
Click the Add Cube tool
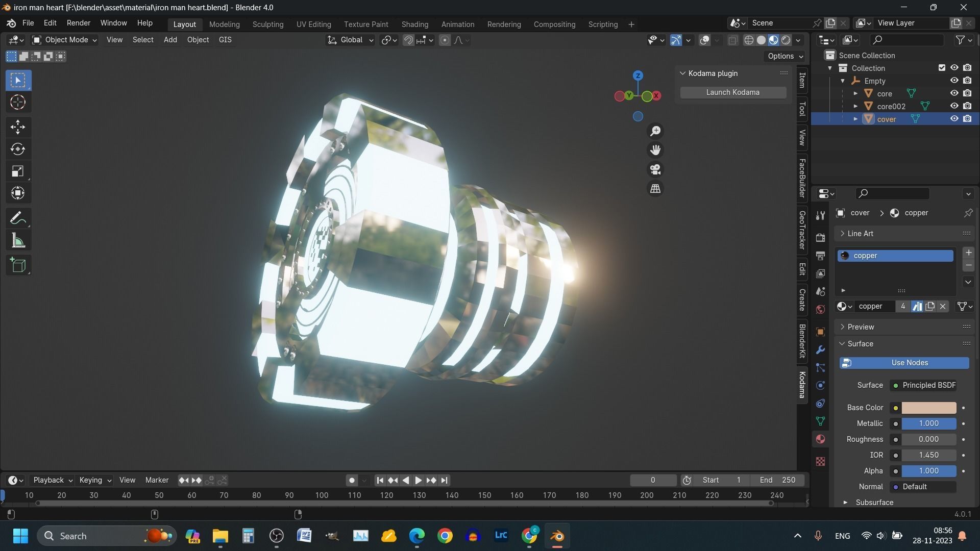pos(18,265)
